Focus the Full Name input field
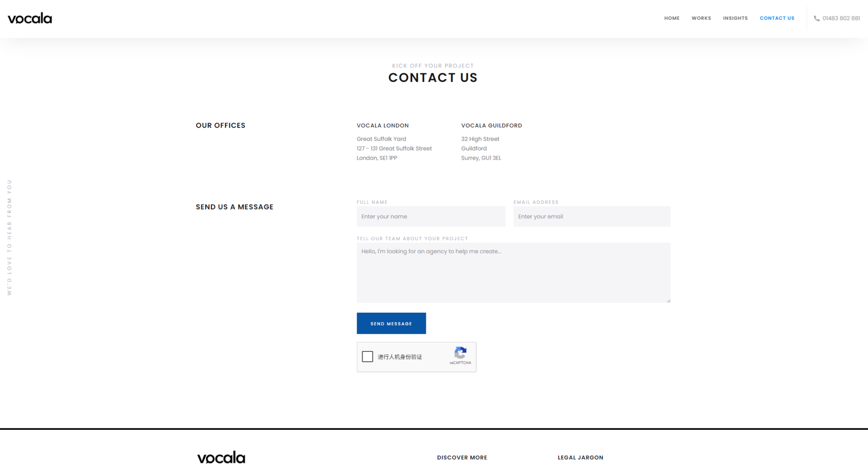 (x=431, y=217)
